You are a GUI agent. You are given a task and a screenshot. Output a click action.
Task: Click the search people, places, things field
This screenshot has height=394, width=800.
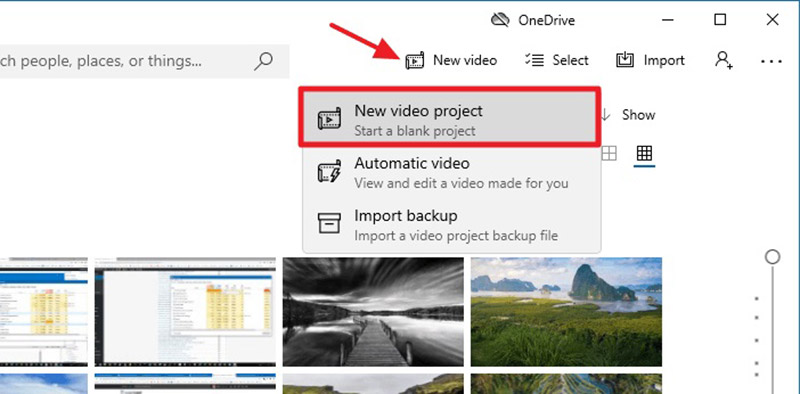point(144,61)
